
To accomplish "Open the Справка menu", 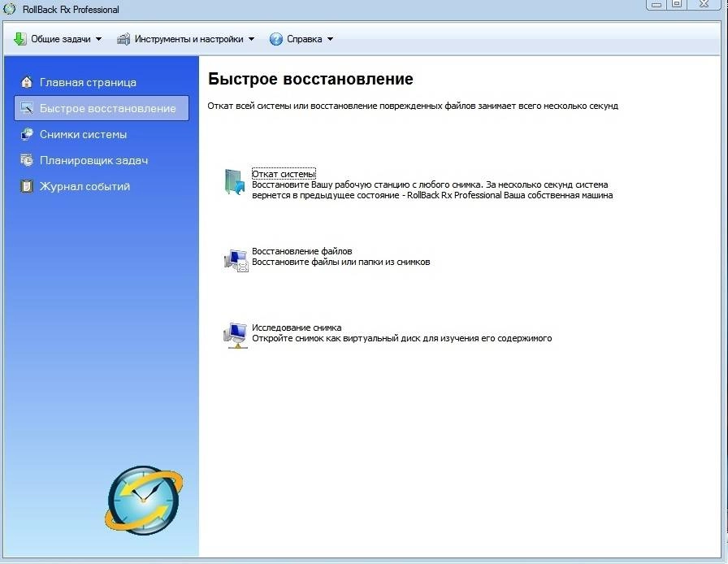I will pos(301,39).
